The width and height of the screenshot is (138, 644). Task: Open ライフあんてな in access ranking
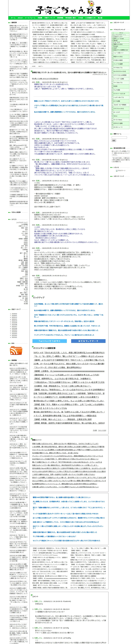point(118,83)
